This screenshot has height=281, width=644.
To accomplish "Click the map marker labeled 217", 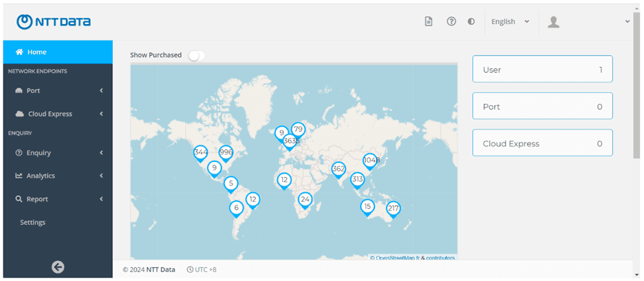I will click(393, 210).
